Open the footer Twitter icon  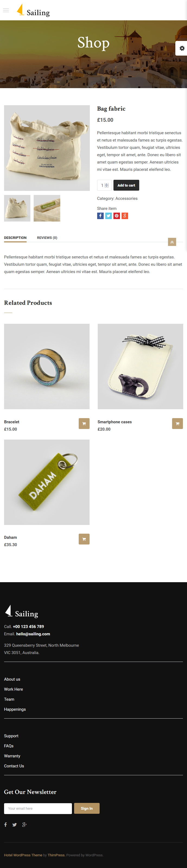[x=14, y=825]
